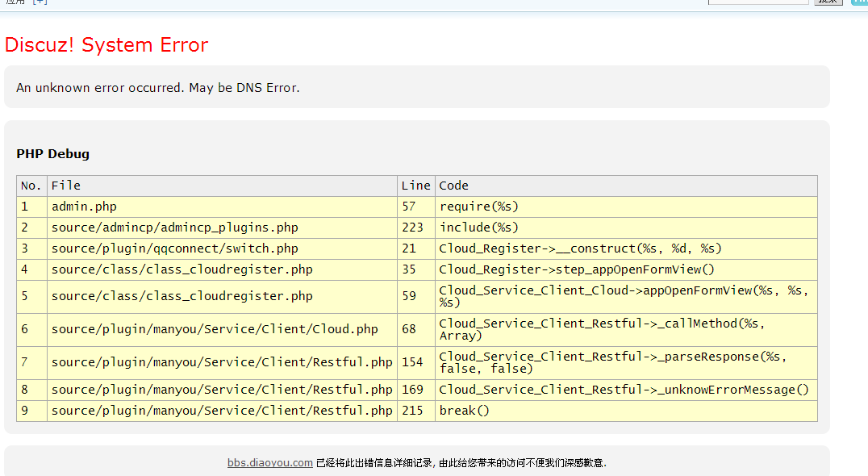The image size is (868, 476).
Task: Select the qqconnect/switch.php file cell
Action: tap(174, 248)
